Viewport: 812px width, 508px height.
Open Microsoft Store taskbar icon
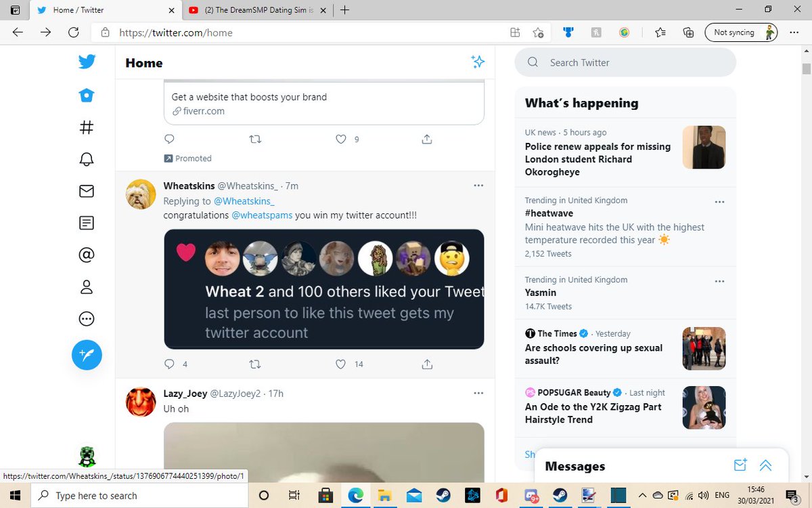click(x=325, y=495)
